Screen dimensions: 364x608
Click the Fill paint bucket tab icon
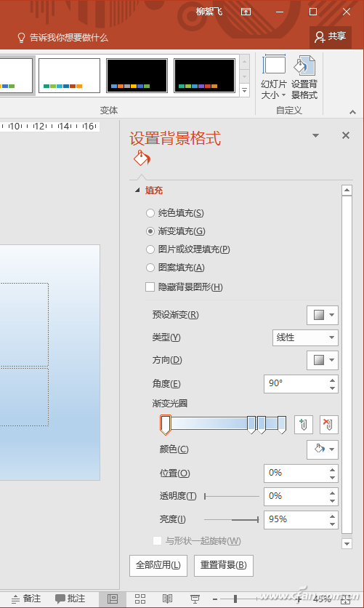[142, 159]
